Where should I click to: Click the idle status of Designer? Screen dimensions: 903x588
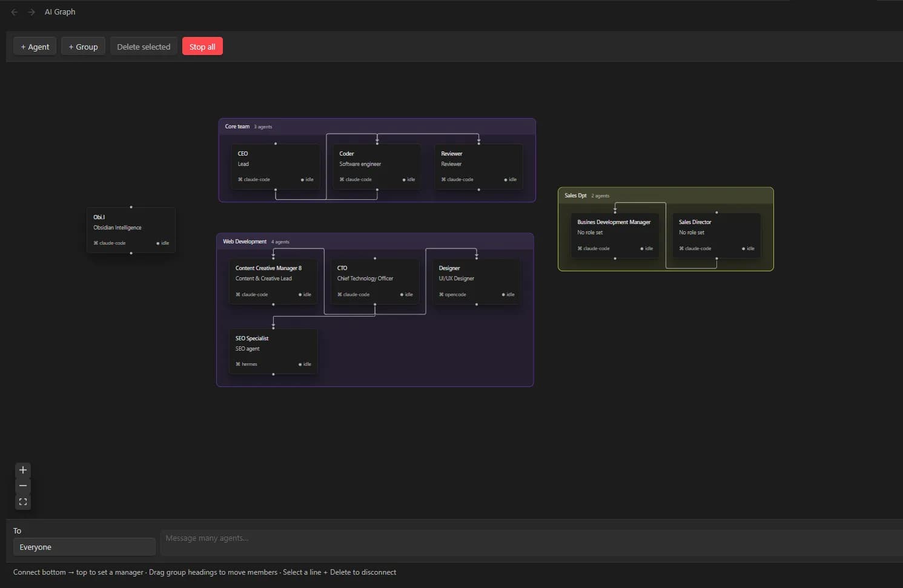pos(508,294)
